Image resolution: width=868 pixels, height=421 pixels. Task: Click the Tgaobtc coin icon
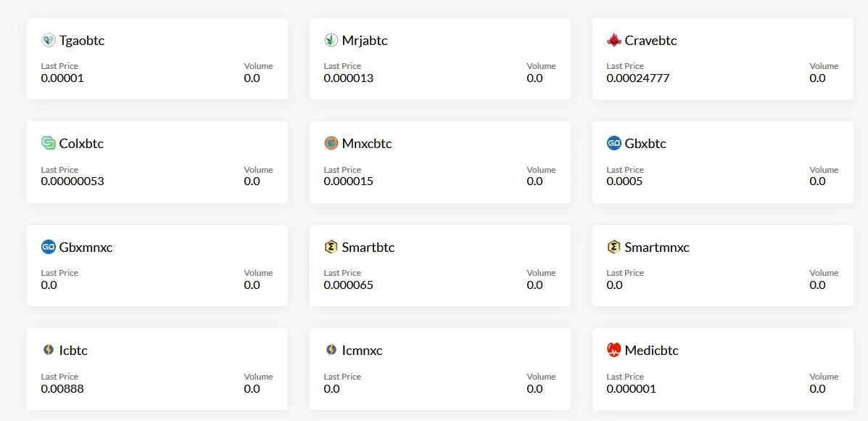pos(49,41)
